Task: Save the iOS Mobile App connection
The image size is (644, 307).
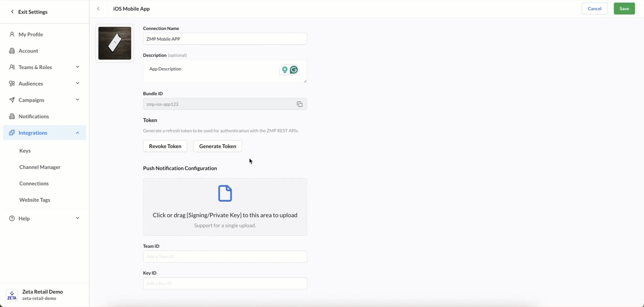Action: pyautogui.click(x=624, y=9)
